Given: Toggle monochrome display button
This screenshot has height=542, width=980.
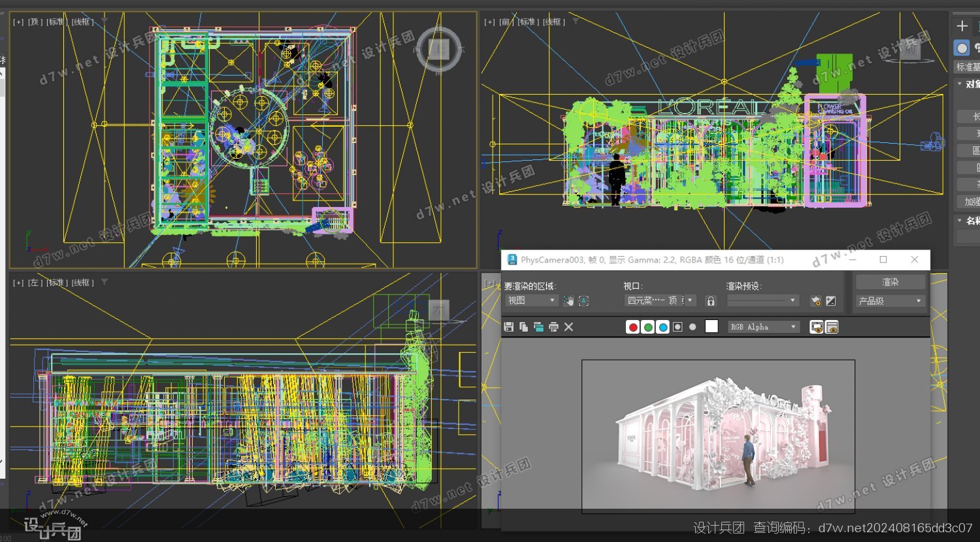Looking at the screenshot, I should tap(693, 327).
